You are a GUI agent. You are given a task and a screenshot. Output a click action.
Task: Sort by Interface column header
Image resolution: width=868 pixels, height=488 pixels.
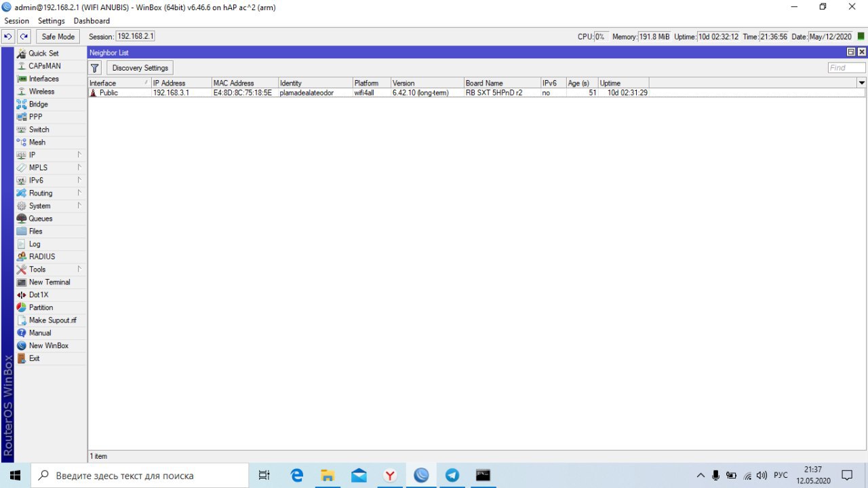119,83
